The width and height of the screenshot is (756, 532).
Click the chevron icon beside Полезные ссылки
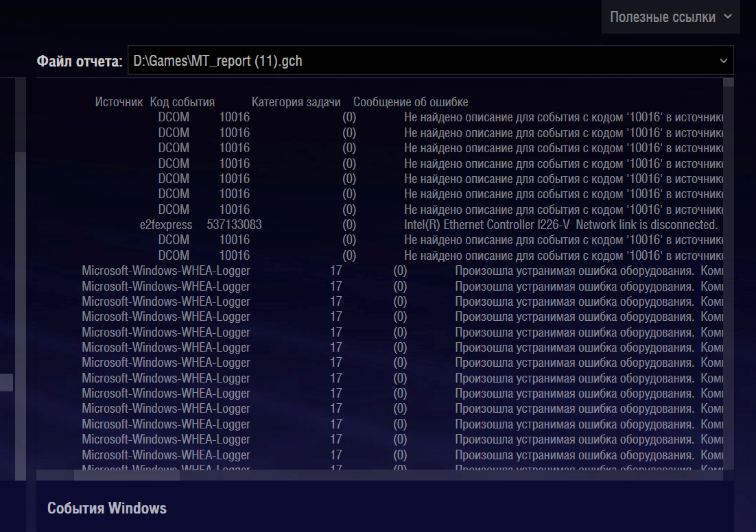(728, 16)
